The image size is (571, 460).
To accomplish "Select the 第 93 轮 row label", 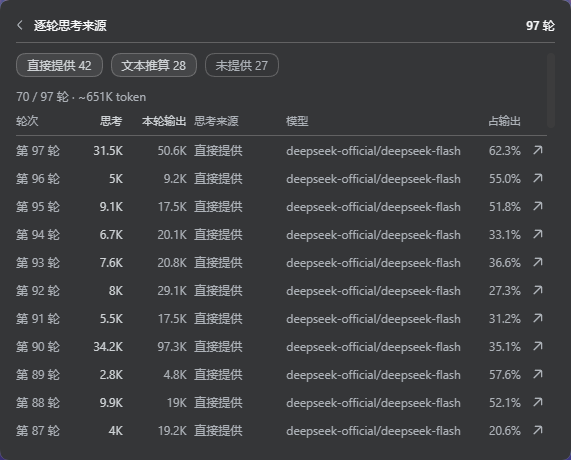I will (38, 263).
